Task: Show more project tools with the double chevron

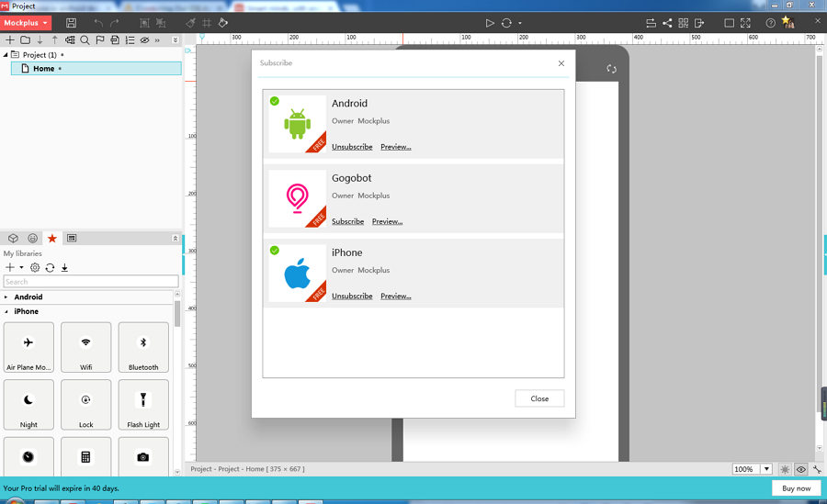Action: [157, 40]
